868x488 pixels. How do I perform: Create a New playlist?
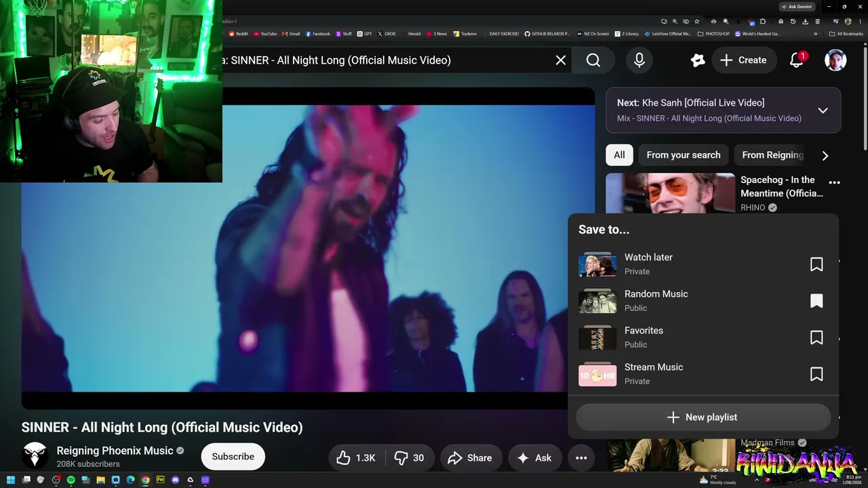(x=703, y=418)
